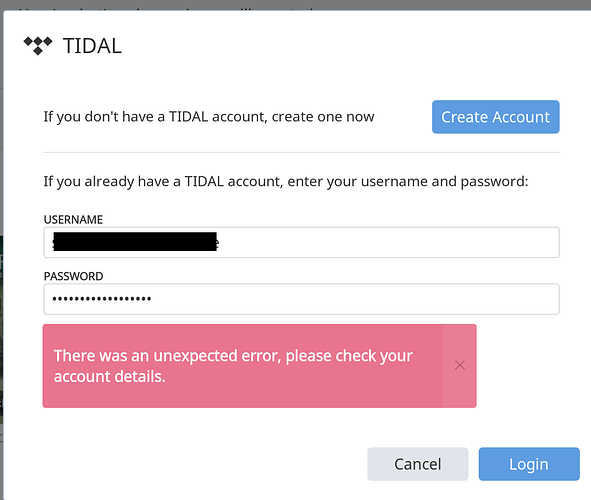Click the Create Account button
The image size is (591, 500).
(496, 117)
